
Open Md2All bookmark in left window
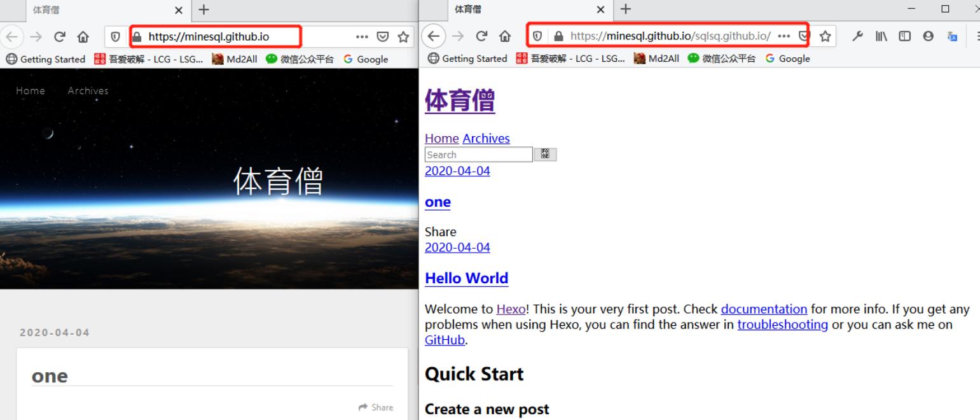point(234,59)
